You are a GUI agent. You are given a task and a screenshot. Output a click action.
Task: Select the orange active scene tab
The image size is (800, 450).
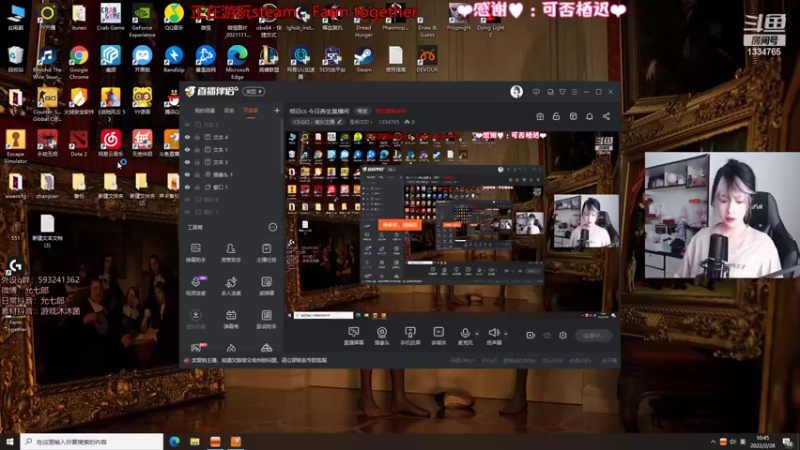[251, 110]
